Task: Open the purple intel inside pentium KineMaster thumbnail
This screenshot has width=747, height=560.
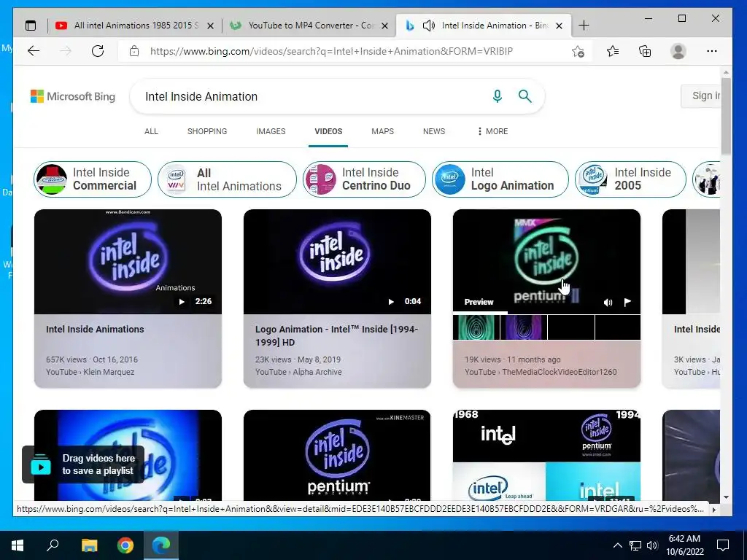Action: click(x=337, y=455)
